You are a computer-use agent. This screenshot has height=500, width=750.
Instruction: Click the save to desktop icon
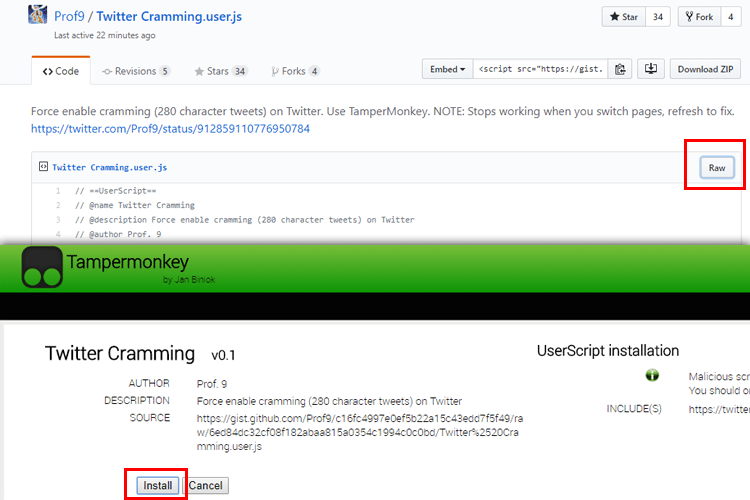[651, 69]
